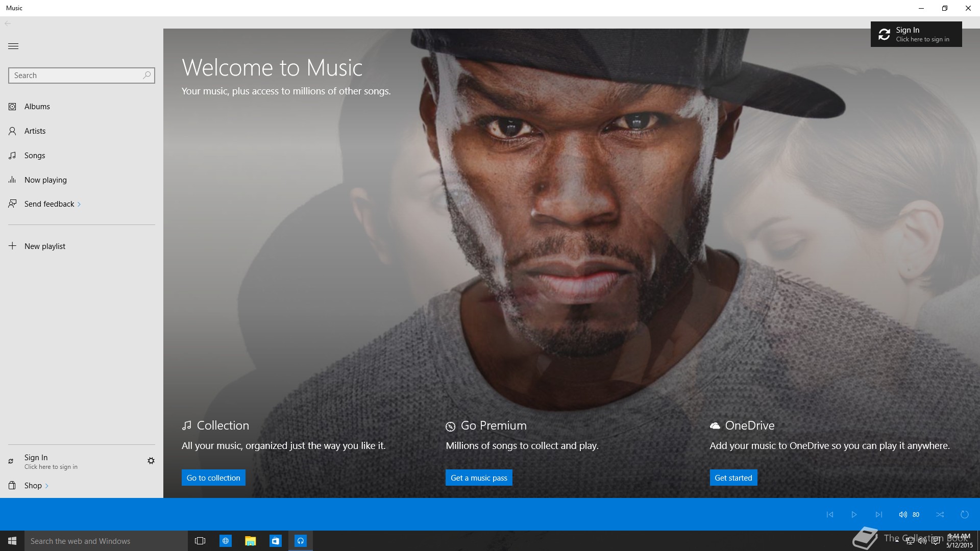Click the Artists person icon
Viewport: 980px width, 551px height.
point(12,131)
